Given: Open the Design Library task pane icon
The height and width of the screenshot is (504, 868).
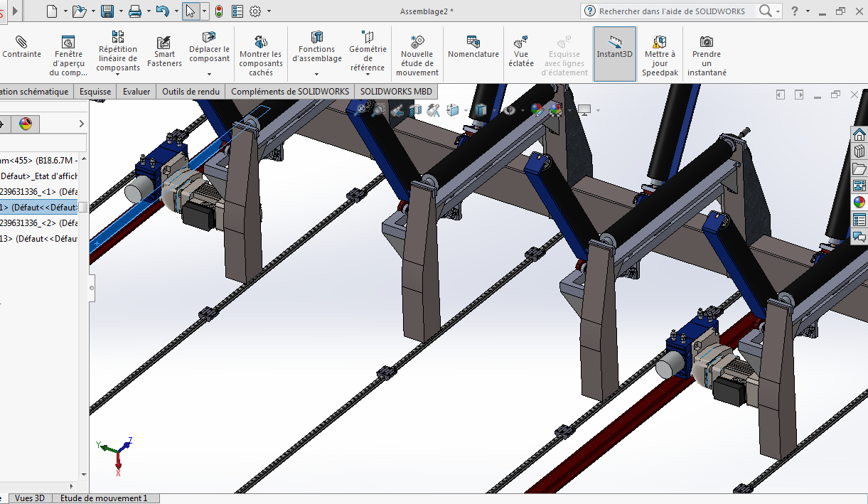Looking at the screenshot, I should pos(859,151).
